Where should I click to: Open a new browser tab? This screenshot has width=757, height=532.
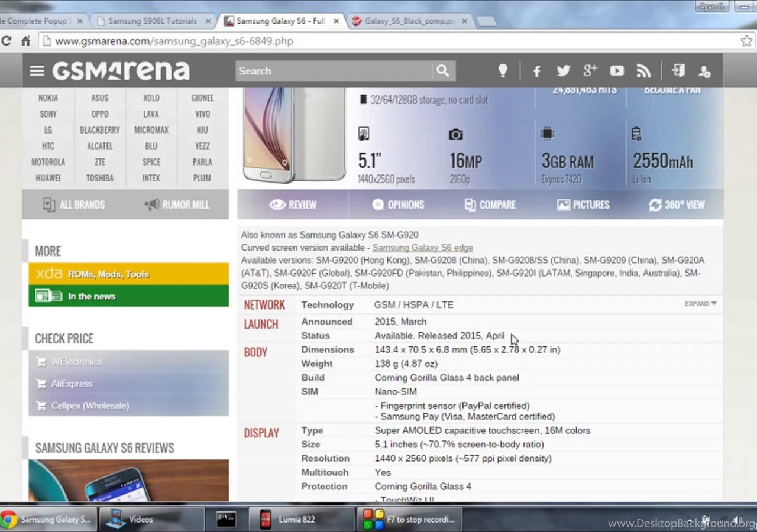pyautogui.click(x=486, y=21)
